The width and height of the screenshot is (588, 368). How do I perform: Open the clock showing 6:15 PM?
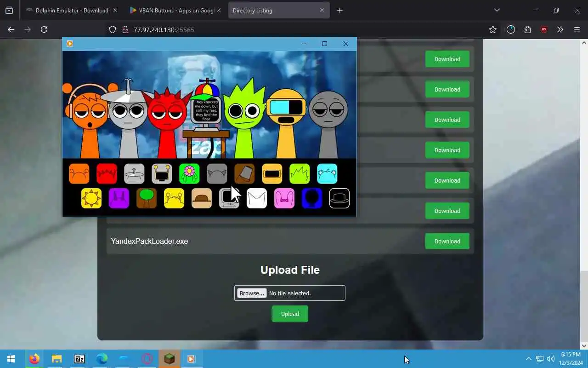point(571,359)
